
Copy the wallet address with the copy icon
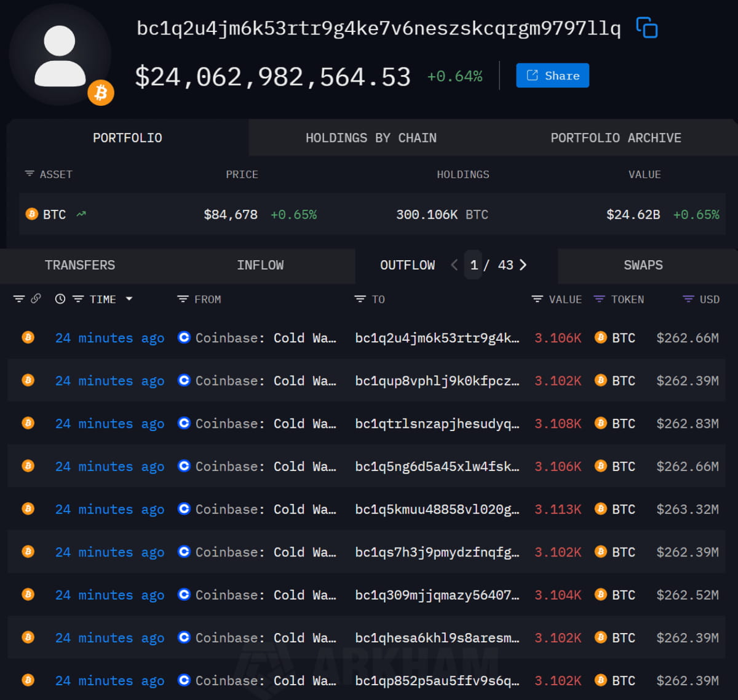coord(646,28)
